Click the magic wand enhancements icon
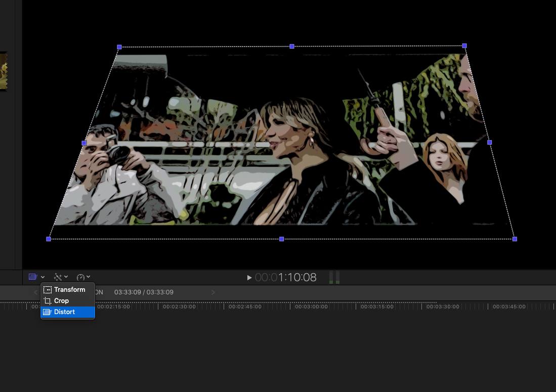Image resolution: width=556 pixels, height=392 pixels. click(58, 277)
